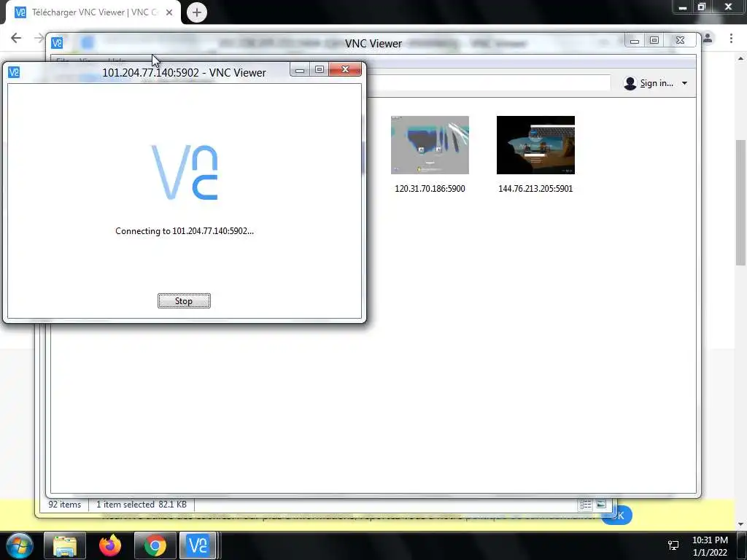Open the taskbar clock showing 10:31 PM
The height and width of the screenshot is (560, 747).
(710, 546)
